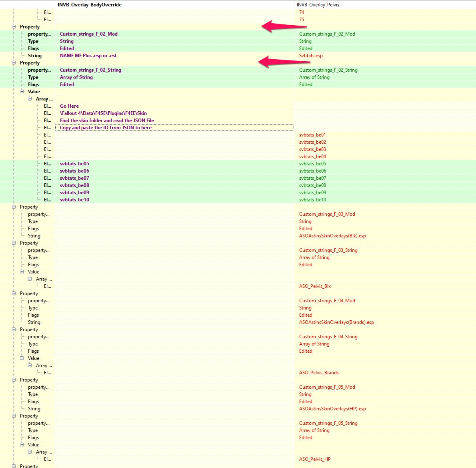Click the Copy and paste the ID instruction cell
The image size is (476, 468).
coord(105,127)
